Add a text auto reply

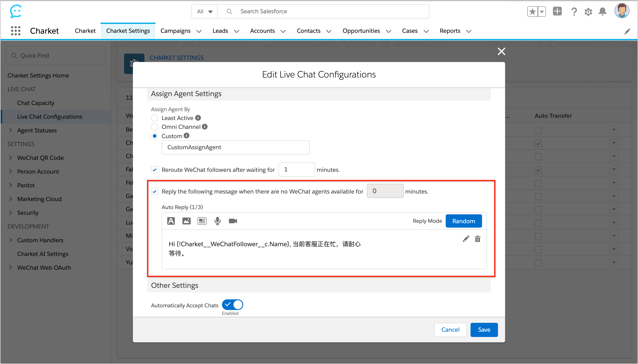(x=171, y=221)
